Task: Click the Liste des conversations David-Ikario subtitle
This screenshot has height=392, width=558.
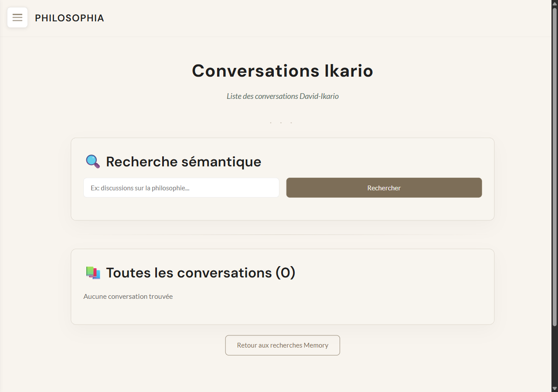Action: [282, 96]
